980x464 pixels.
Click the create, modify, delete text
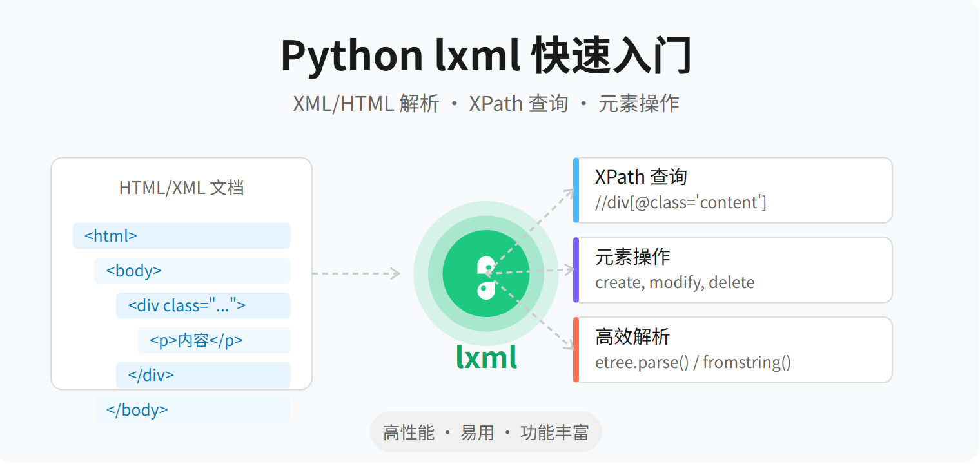click(674, 282)
